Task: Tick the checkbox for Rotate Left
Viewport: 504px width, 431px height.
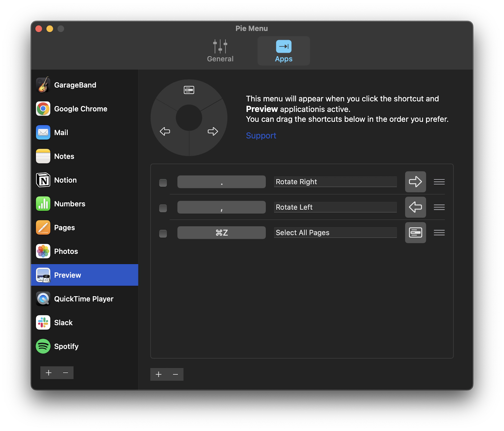Action: click(x=163, y=208)
